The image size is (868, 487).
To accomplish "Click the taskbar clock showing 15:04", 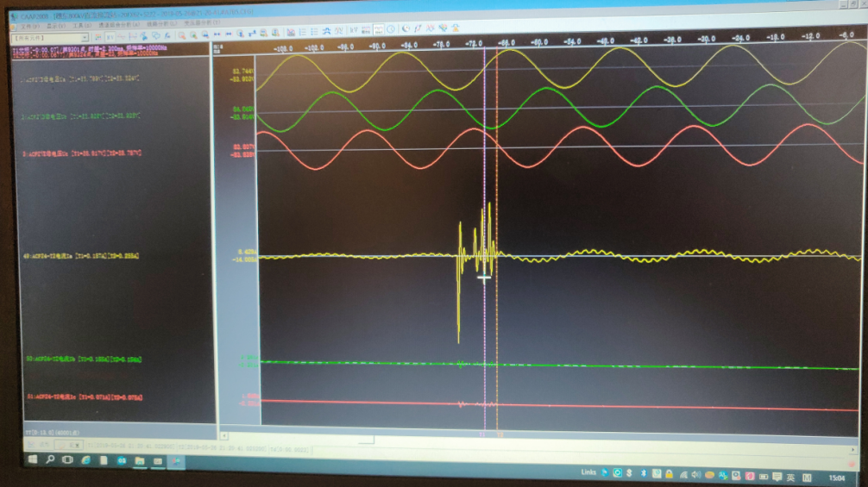I will point(836,478).
